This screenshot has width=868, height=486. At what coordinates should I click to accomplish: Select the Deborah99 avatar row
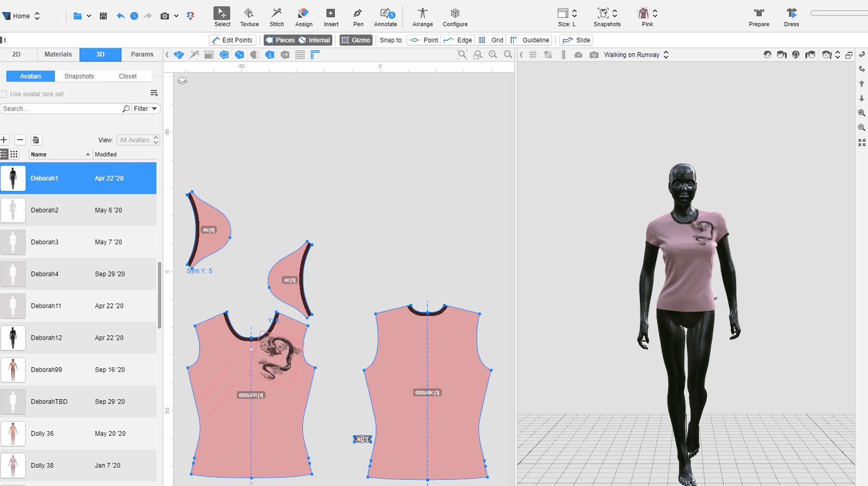[78, 370]
